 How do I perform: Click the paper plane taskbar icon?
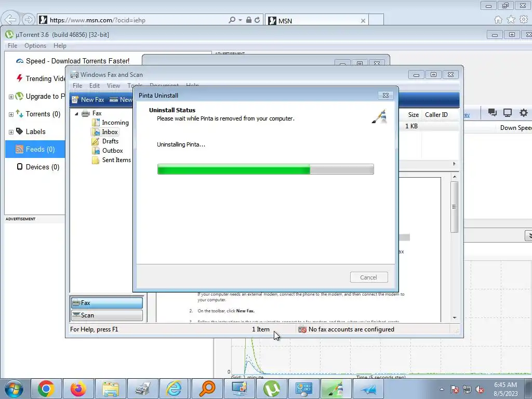[x=368, y=389]
